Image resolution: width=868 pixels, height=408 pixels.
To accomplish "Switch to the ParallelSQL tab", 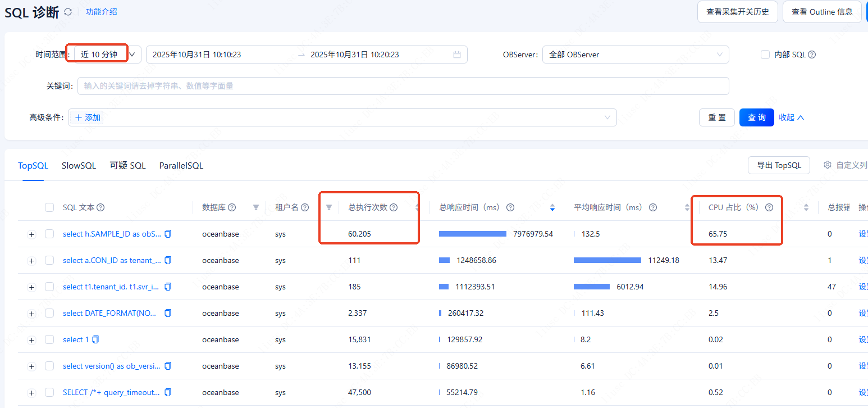I will click(181, 166).
